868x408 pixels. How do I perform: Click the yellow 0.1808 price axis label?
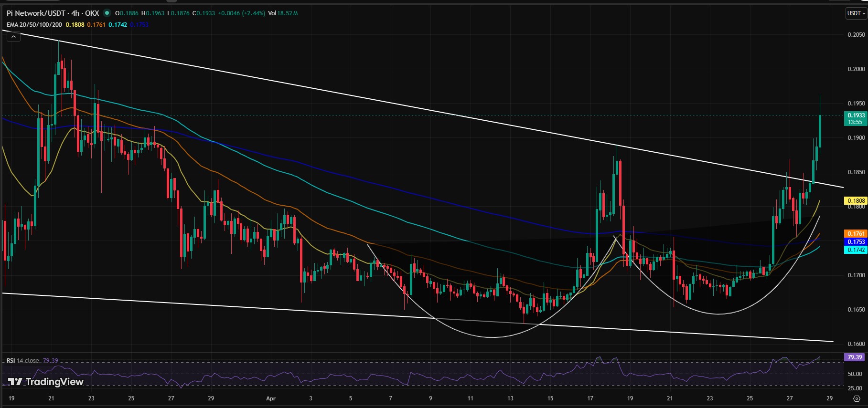pyautogui.click(x=856, y=200)
